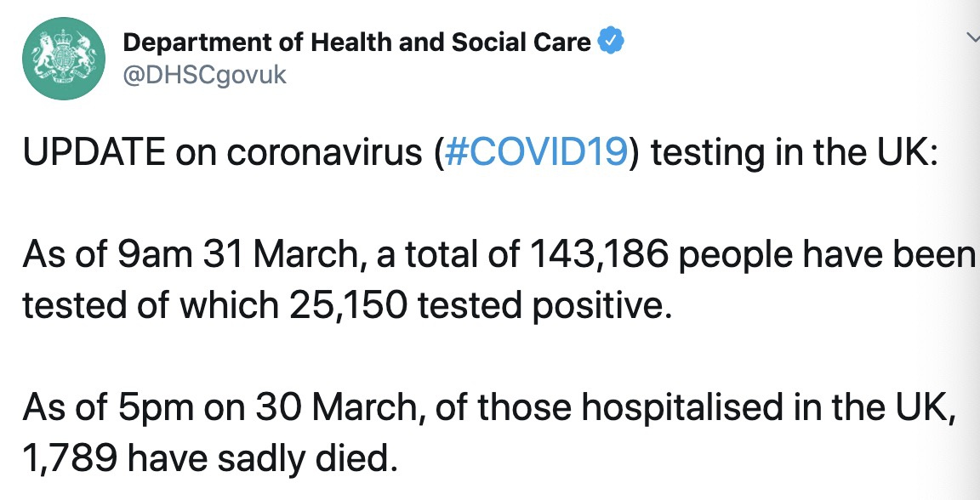Click the 1,789 deaths figure
980x500 pixels.
pyautogui.click(x=70, y=458)
